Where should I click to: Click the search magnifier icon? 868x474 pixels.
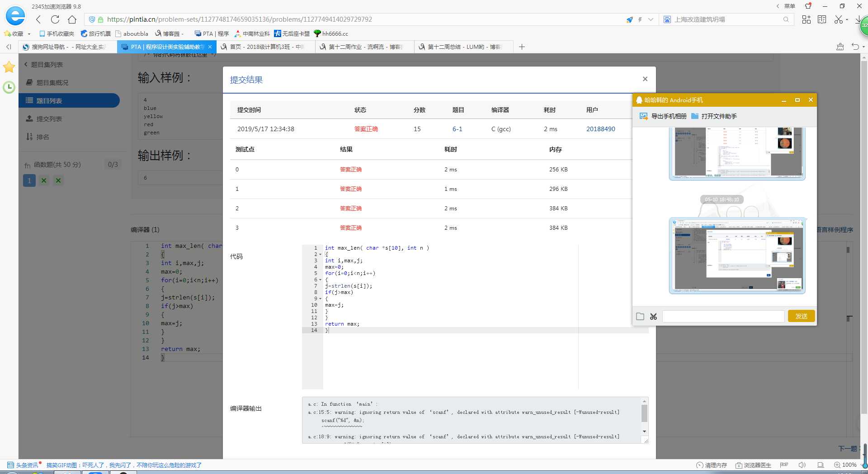[786, 19]
